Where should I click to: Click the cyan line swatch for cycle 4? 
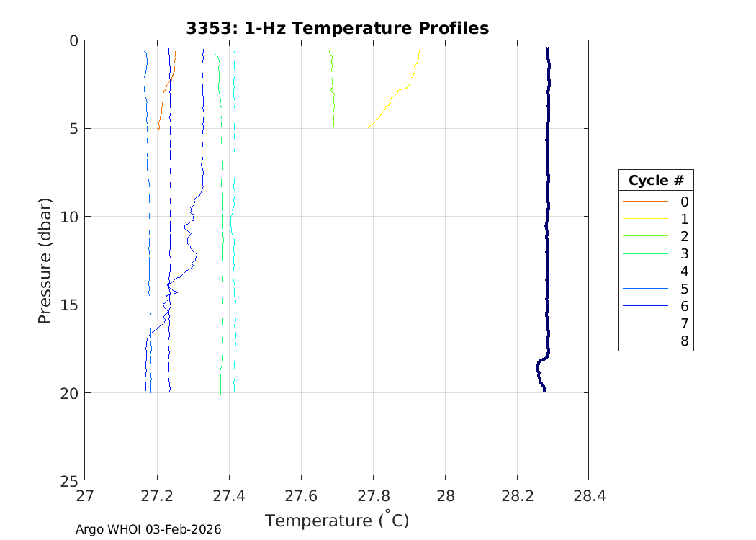644,271
